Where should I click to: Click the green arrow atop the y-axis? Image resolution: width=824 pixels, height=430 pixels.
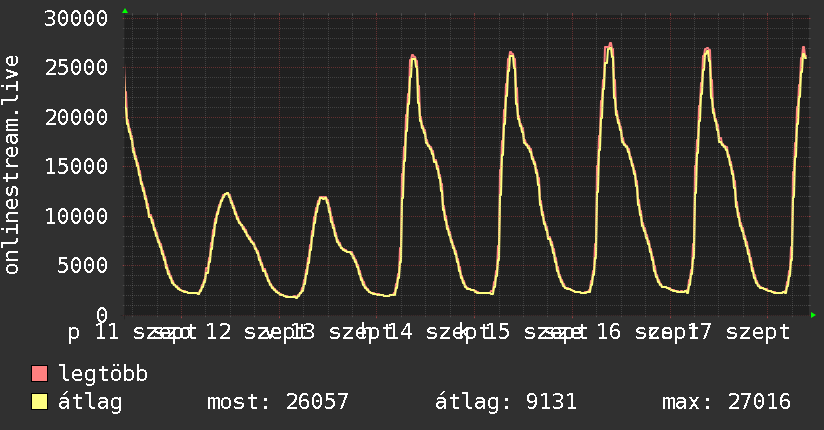coord(125,11)
